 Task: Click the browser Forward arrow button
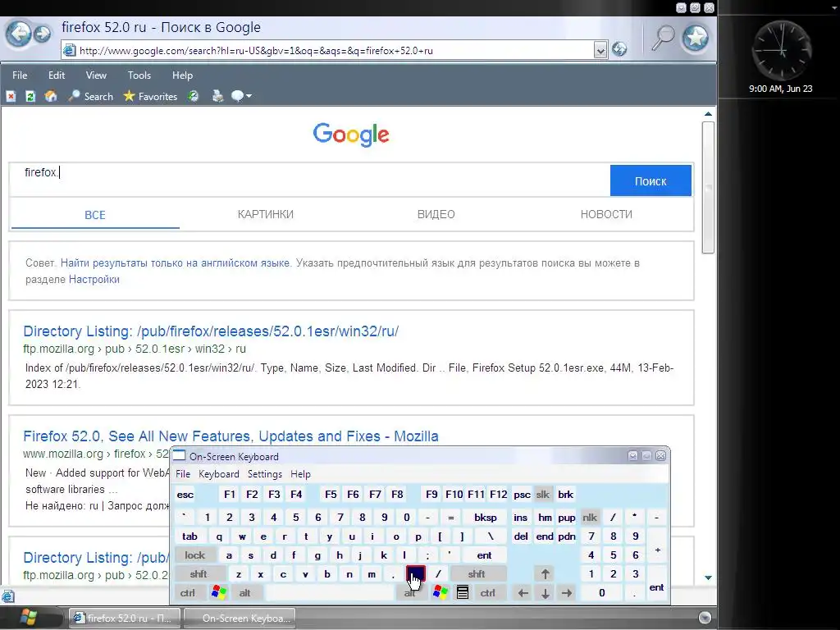point(43,34)
